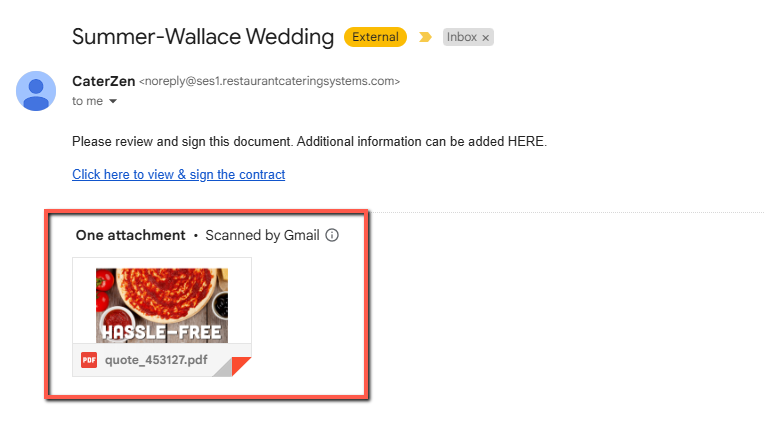764x421 pixels.
Task: Click the yellow External label badge
Action: (375, 37)
